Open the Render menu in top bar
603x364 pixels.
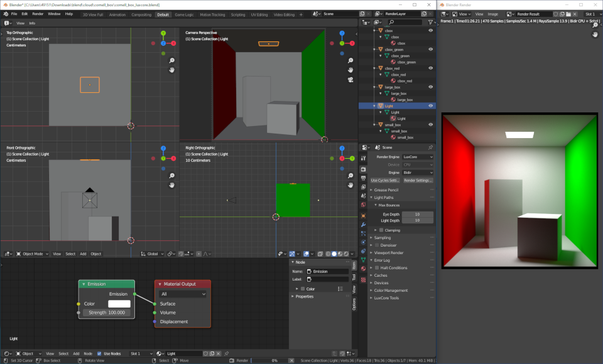38,14
